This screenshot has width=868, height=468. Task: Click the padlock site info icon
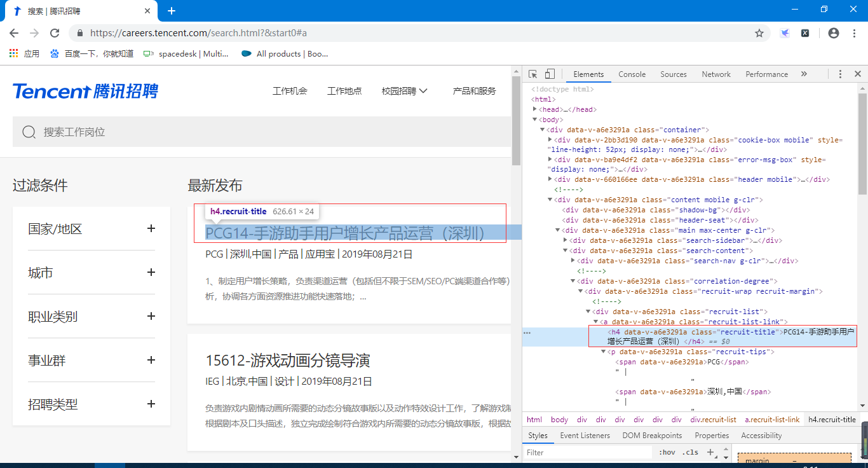80,33
